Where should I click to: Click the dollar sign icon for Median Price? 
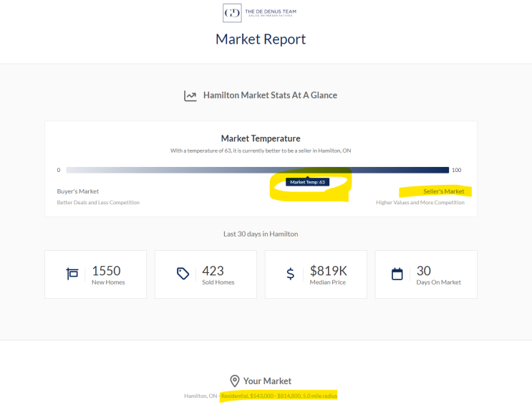pyautogui.click(x=290, y=274)
